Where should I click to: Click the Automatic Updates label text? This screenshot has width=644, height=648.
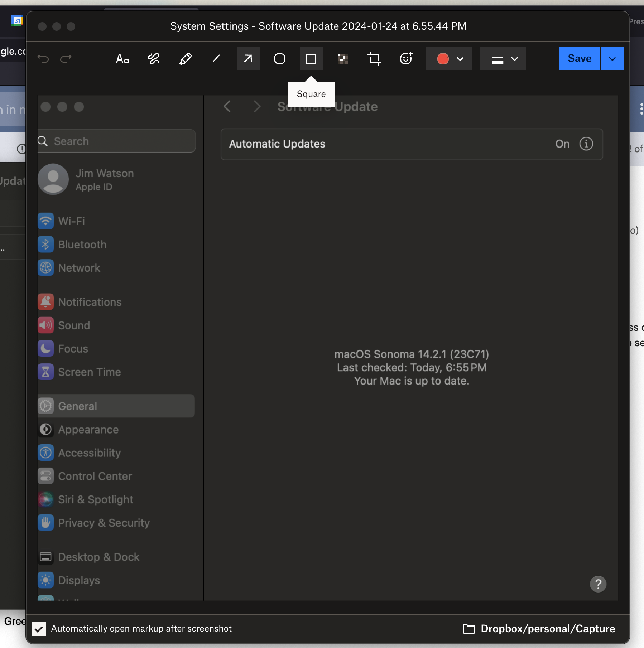pyautogui.click(x=277, y=144)
